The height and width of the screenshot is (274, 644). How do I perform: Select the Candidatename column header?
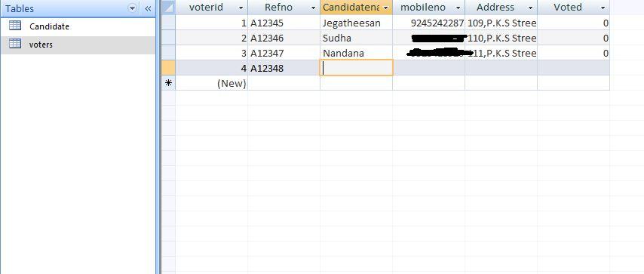coord(356,8)
